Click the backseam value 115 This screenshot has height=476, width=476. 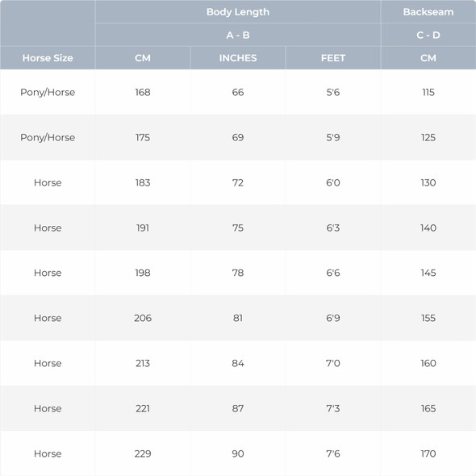coord(428,92)
